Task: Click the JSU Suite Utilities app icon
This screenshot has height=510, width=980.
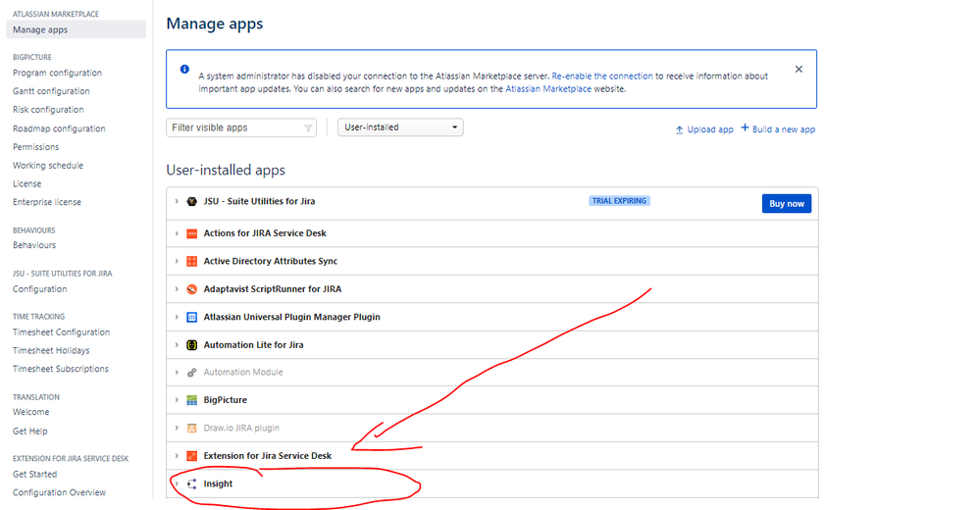Action: click(x=192, y=201)
